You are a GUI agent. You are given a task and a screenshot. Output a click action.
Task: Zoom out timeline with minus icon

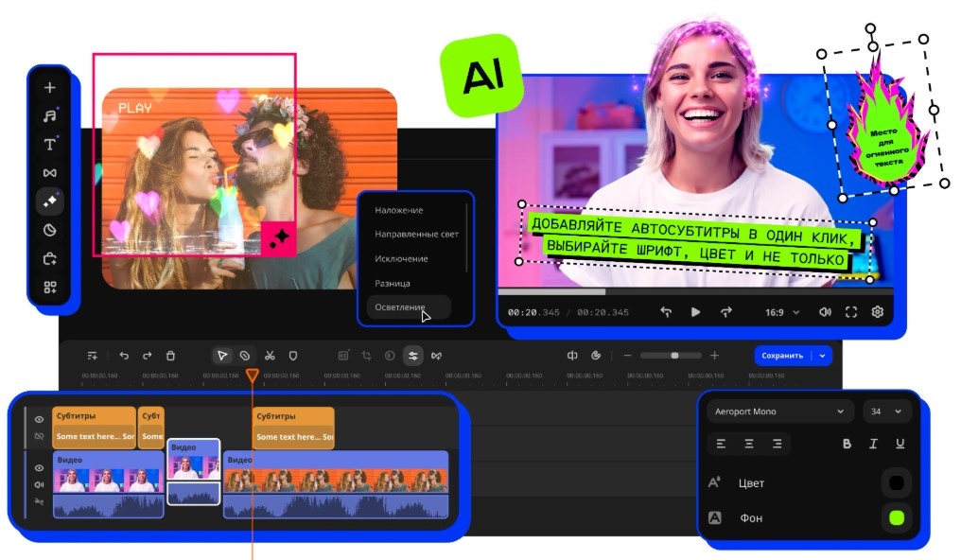tap(628, 356)
